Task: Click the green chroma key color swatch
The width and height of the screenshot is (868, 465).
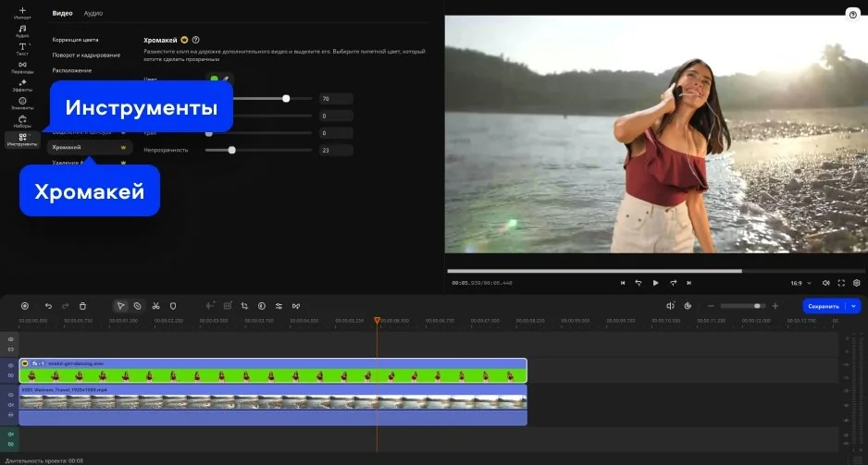Action: tap(214, 80)
